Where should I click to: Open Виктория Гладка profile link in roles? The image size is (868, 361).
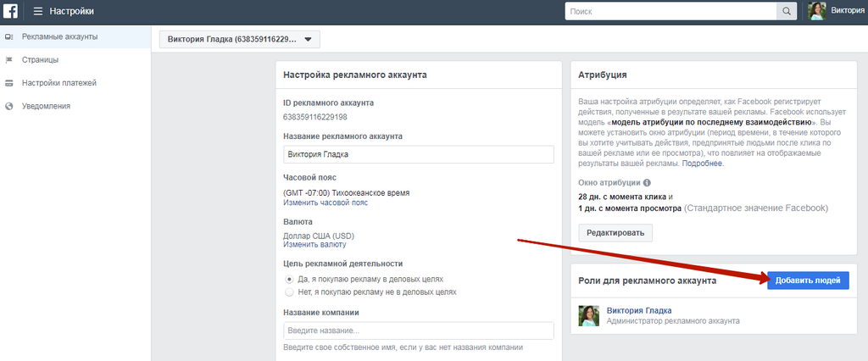[639, 311]
